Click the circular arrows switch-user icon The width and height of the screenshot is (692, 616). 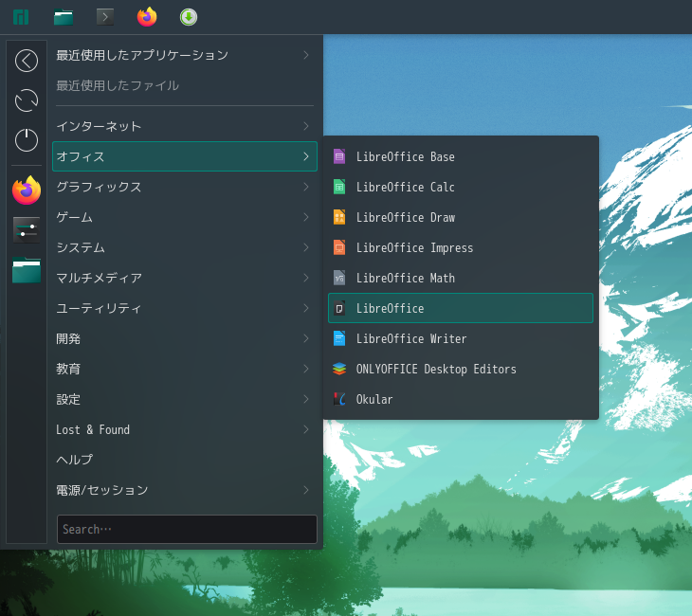[x=27, y=100]
